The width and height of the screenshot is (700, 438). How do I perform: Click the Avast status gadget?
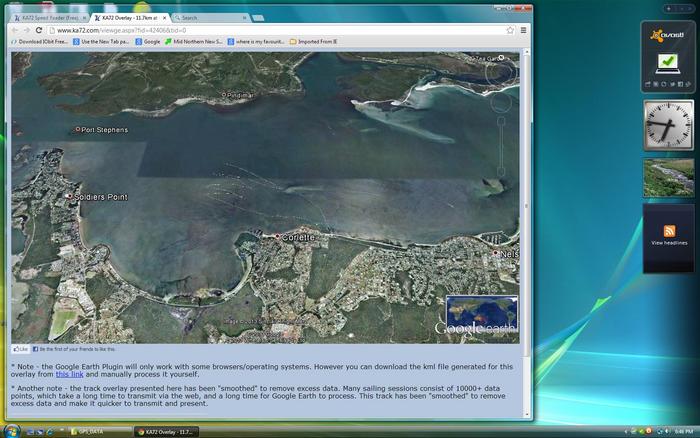tap(668, 57)
